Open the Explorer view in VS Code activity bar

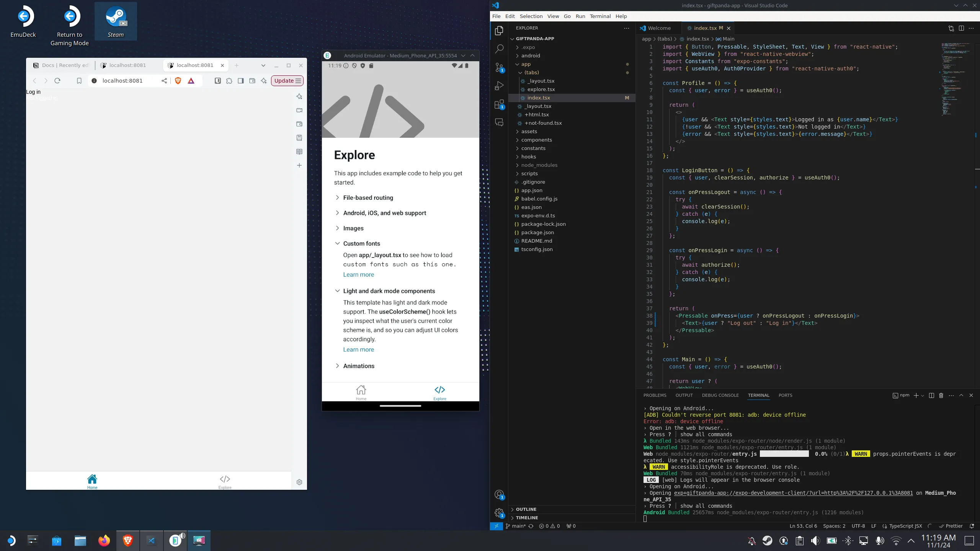point(499,31)
